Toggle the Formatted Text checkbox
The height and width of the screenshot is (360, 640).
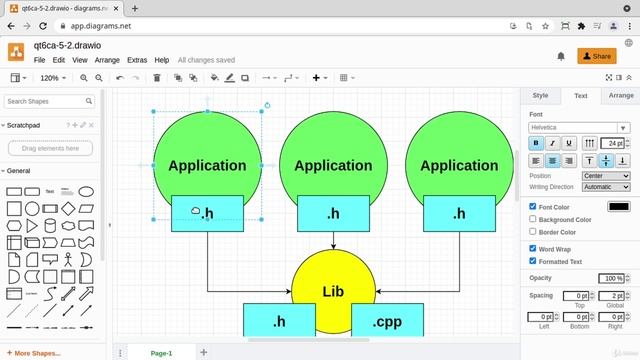533,261
